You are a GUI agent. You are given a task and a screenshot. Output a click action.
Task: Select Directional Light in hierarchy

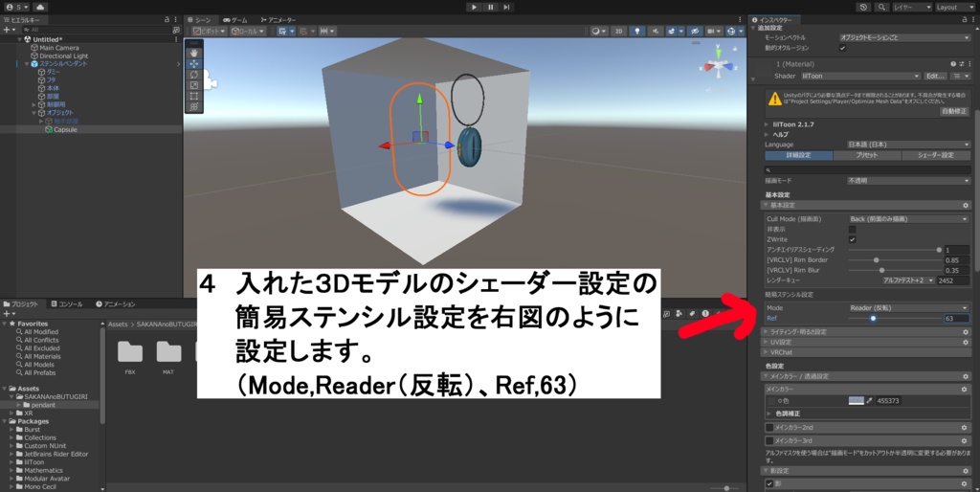tap(64, 56)
